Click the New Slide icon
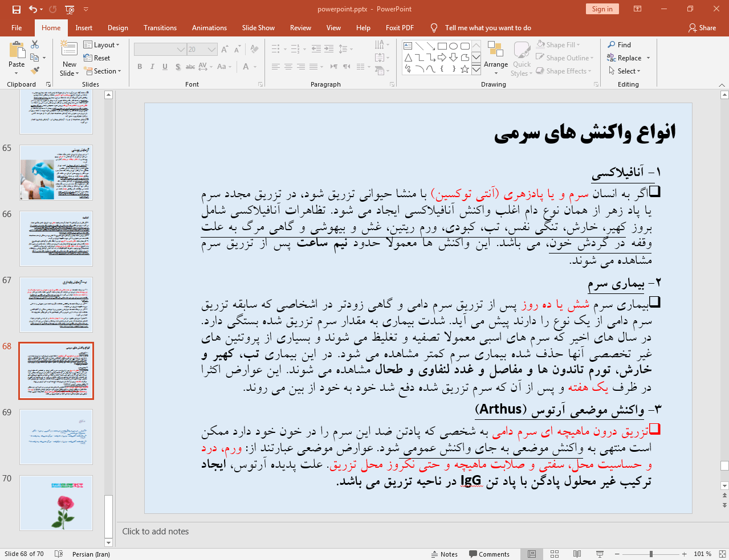The image size is (729, 560). (x=69, y=49)
